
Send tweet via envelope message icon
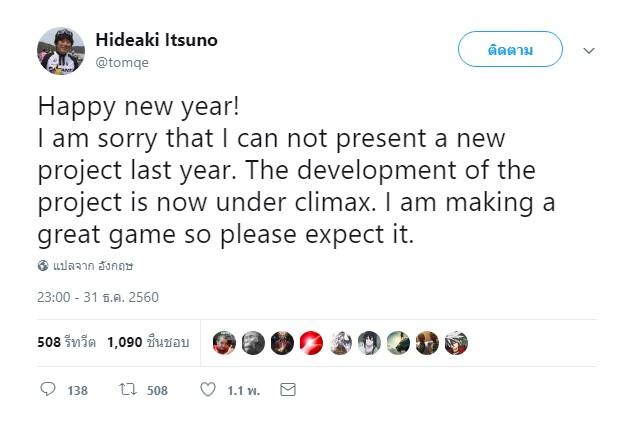coord(287,390)
